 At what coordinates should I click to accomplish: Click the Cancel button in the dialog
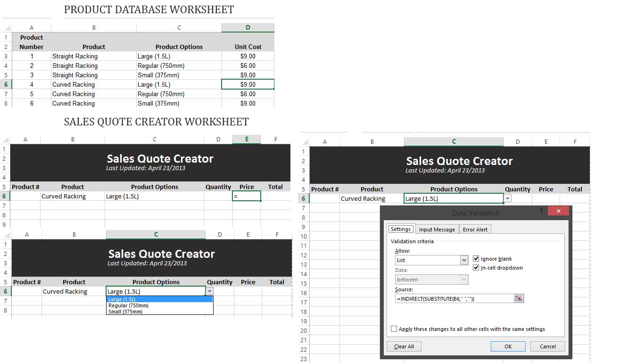click(x=547, y=346)
